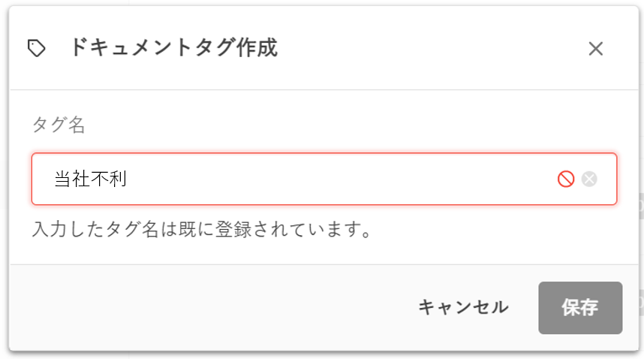644x359 pixels.
Task: Click the duplicate tag name error message
Action: (203, 228)
